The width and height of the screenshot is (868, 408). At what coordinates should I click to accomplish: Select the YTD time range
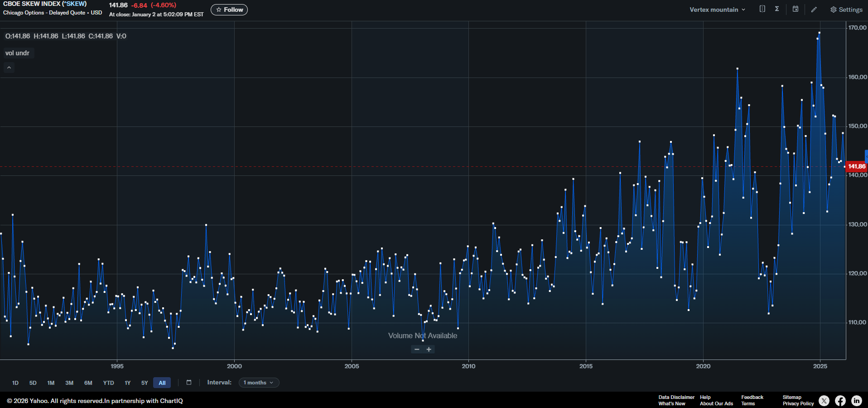coord(108,383)
